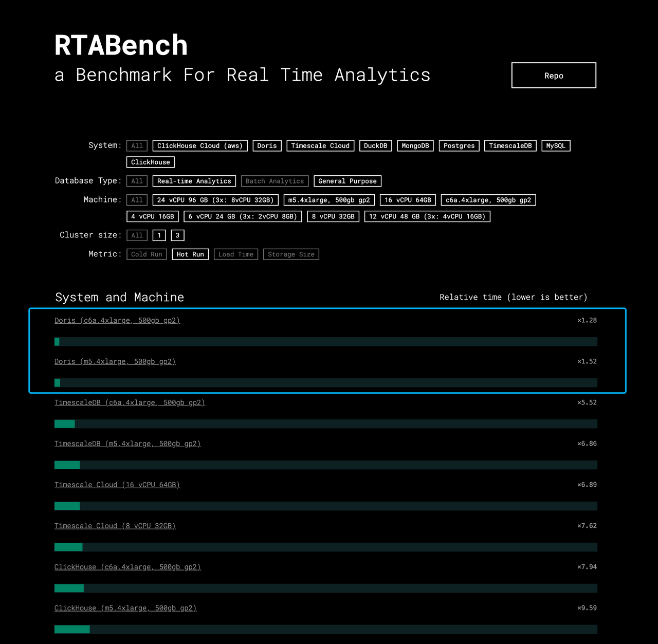Toggle ClickHouse system filter
The image size is (658, 644).
click(151, 162)
